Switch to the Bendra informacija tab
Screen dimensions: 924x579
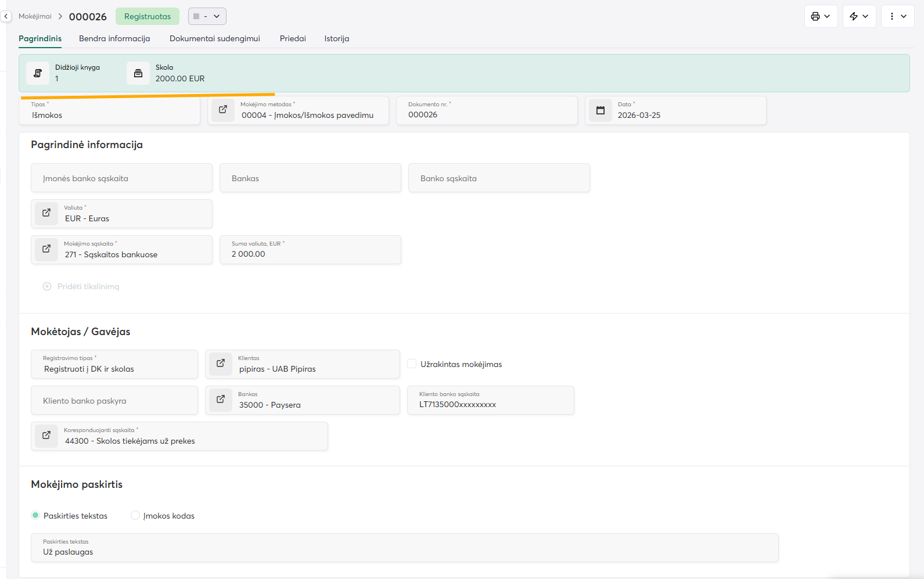coord(114,39)
